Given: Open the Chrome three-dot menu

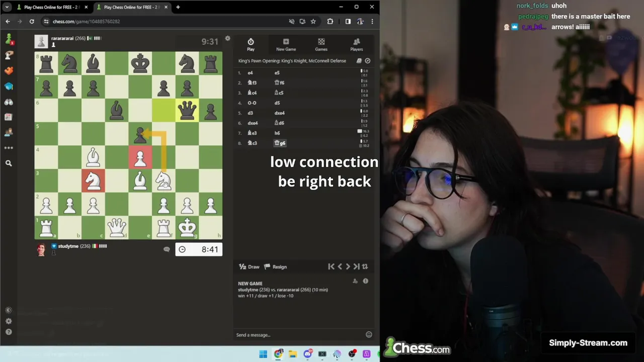Looking at the screenshot, I should (x=372, y=21).
